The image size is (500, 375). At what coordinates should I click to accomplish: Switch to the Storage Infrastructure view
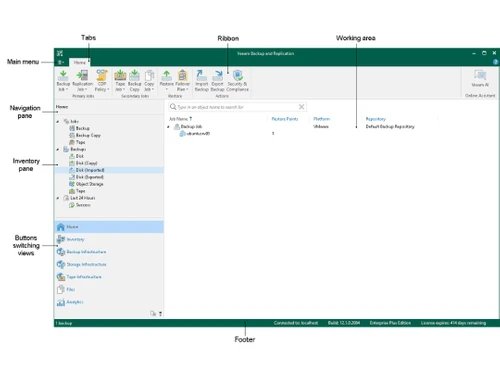click(x=109, y=264)
